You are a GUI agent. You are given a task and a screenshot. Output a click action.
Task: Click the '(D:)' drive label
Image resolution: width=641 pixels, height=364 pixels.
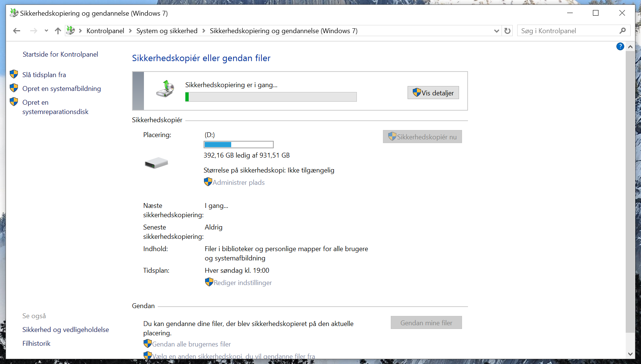[210, 135]
